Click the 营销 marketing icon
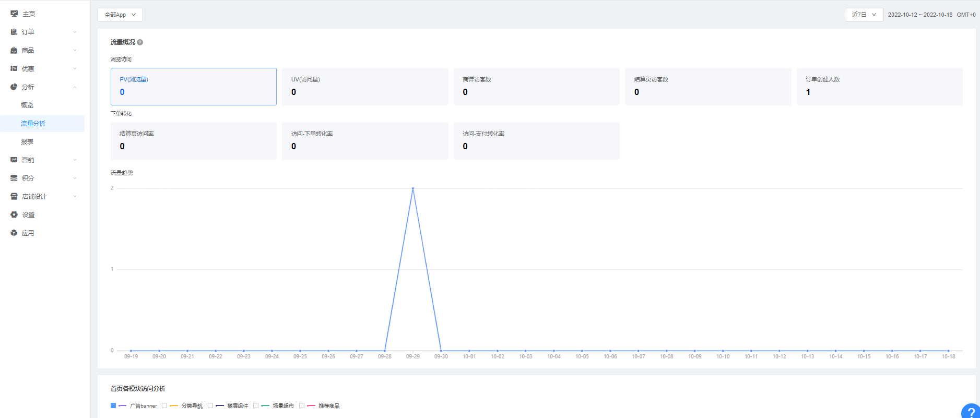Image resolution: width=980 pixels, height=418 pixels. click(x=14, y=160)
